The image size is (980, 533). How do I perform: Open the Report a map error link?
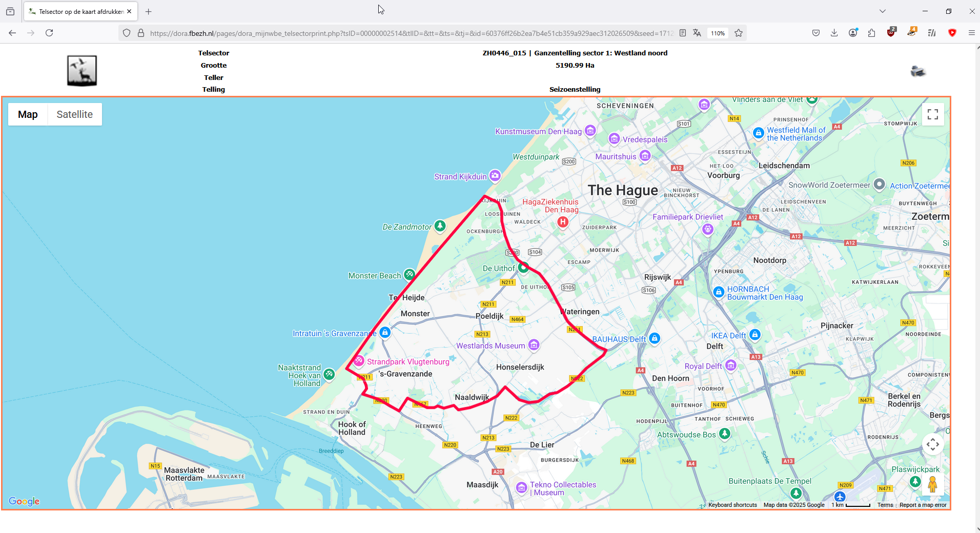(923, 505)
